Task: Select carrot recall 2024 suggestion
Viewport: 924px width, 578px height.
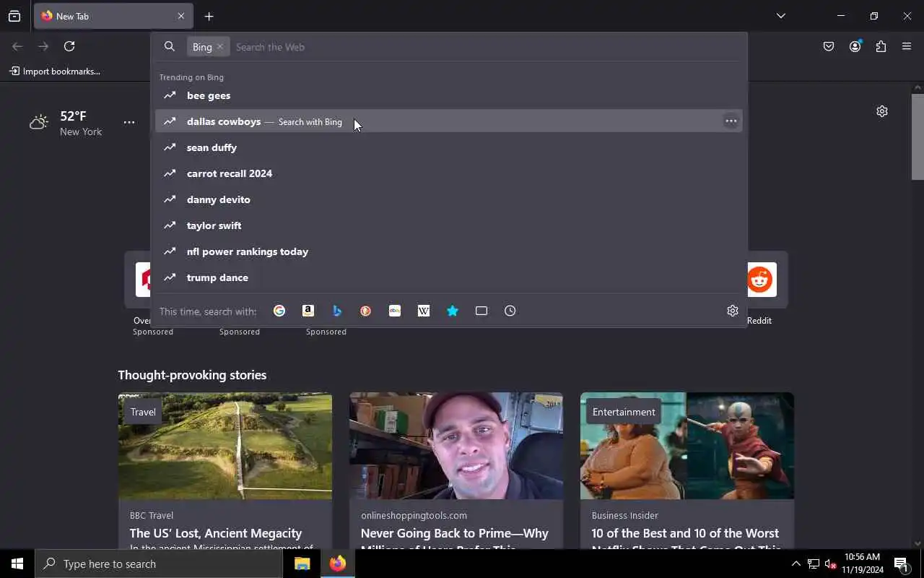Action: pos(449,173)
